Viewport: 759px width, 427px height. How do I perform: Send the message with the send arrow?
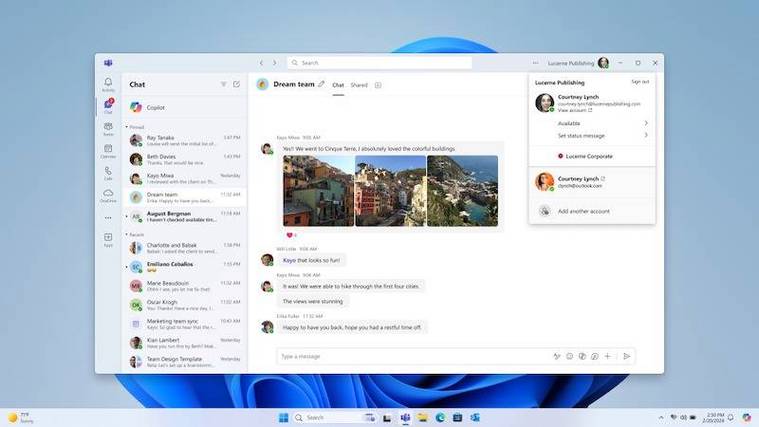[627, 356]
